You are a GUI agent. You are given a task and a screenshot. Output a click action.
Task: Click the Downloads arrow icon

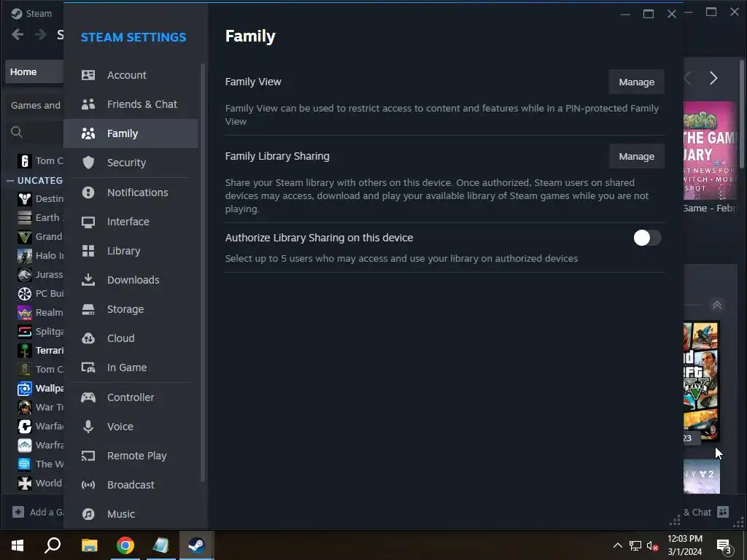click(x=88, y=279)
